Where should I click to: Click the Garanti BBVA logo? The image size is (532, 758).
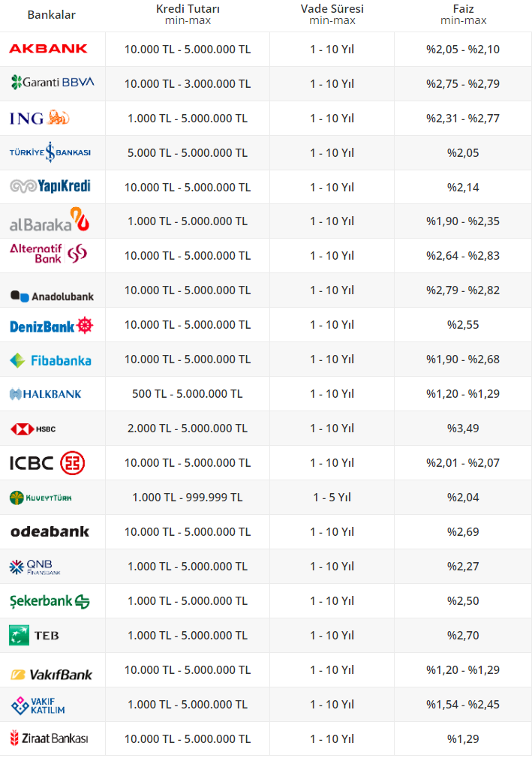coord(53,83)
